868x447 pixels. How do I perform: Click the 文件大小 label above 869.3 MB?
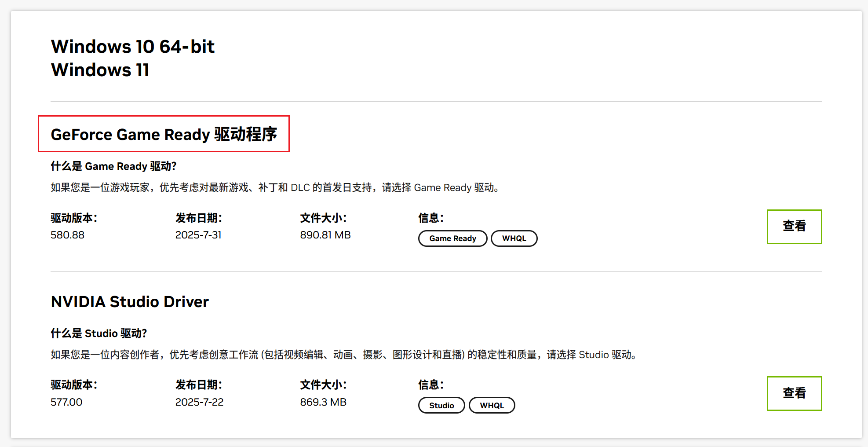(x=324, y=385)
